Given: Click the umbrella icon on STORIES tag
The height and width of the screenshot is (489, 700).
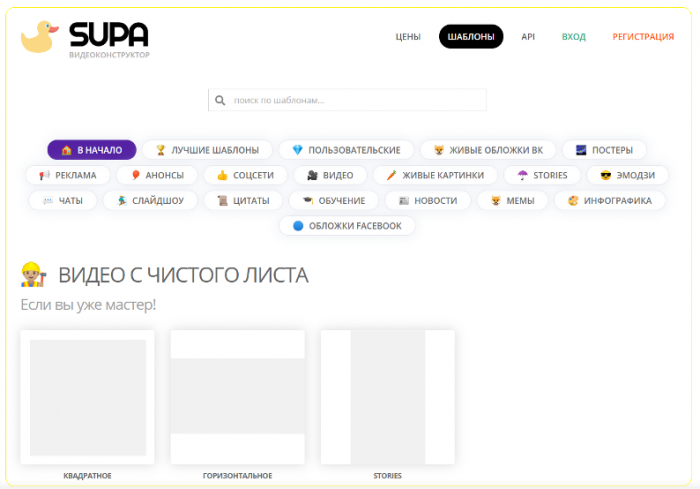Looking at the screenshot, I should point(522,175).
